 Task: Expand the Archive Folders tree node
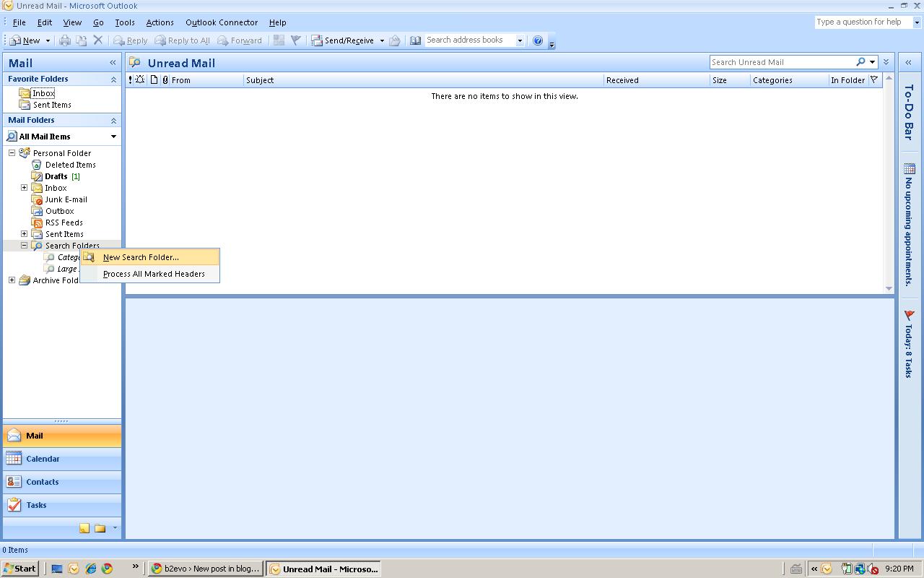pos(12,280)
